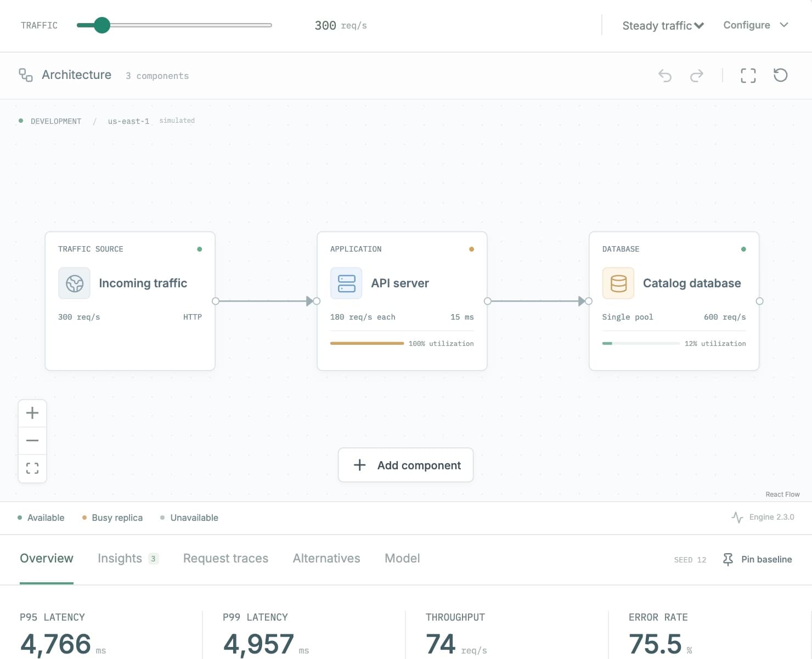Click the API server utilization bar
This screenshot has width=812, height=659.
pyautogui.click(x=367, y=343)
